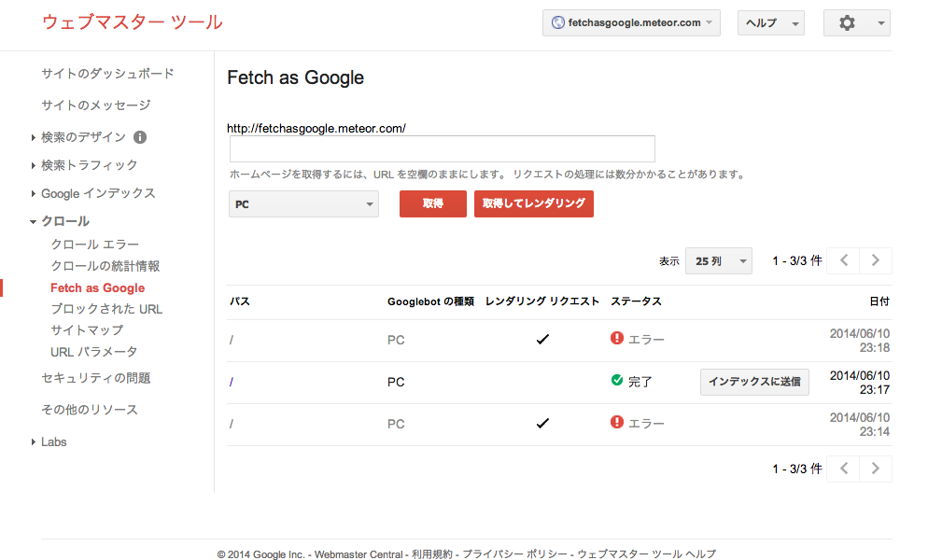This screenshot has width=928, height=560.
Task: Go to previous page using top arrow
Action: point(843,260)
